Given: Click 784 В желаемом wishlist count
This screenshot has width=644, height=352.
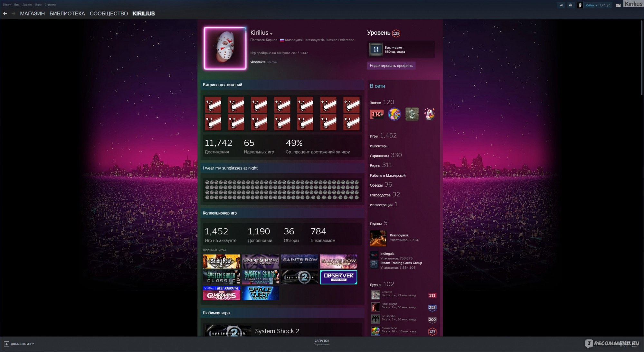Looking at the screenshot, I should click(323, 235).
